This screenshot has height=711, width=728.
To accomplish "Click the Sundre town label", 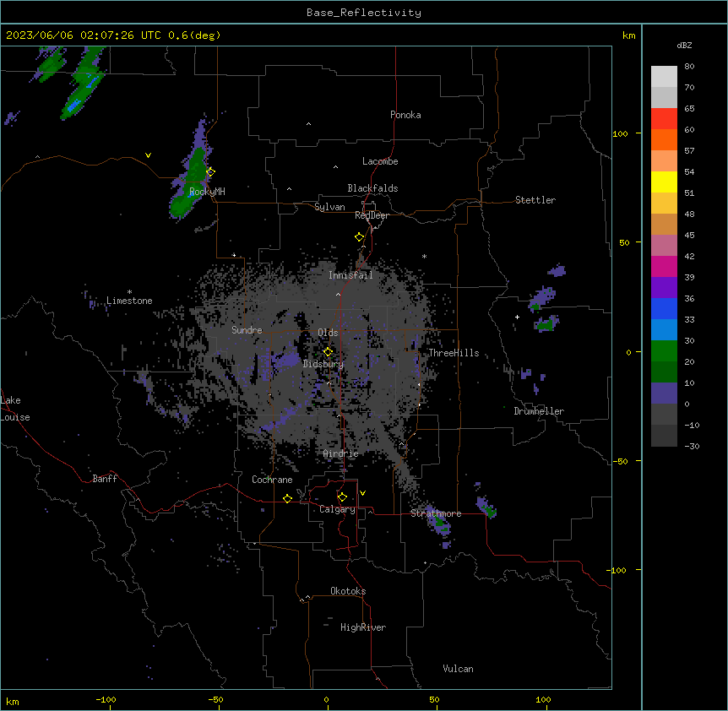I will click(247, 330).
